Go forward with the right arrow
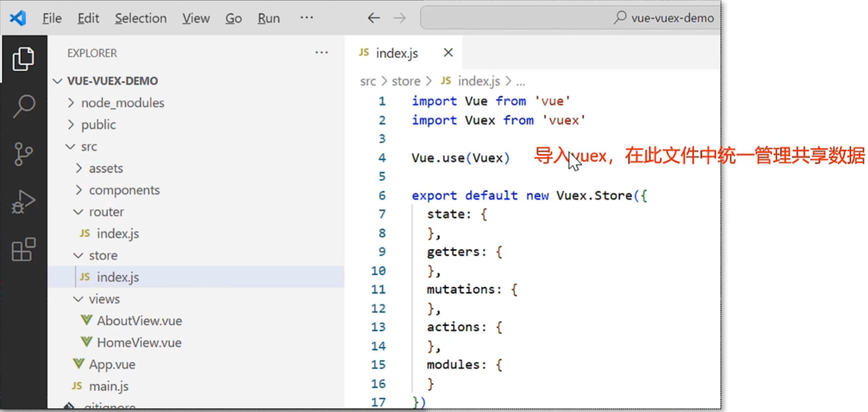868x412 pixels. [x=399, y=18]
